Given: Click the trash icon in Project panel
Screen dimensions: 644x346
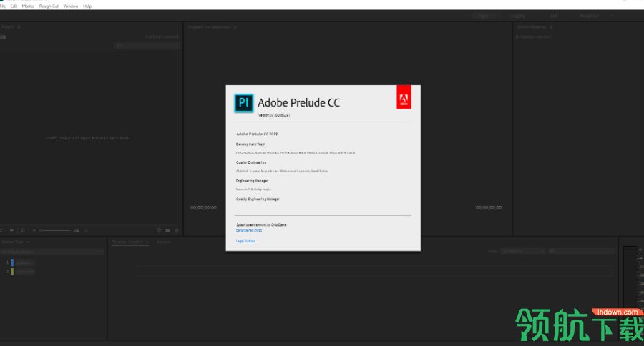Looking at the screenshot, I should click(x=177, y=231).
